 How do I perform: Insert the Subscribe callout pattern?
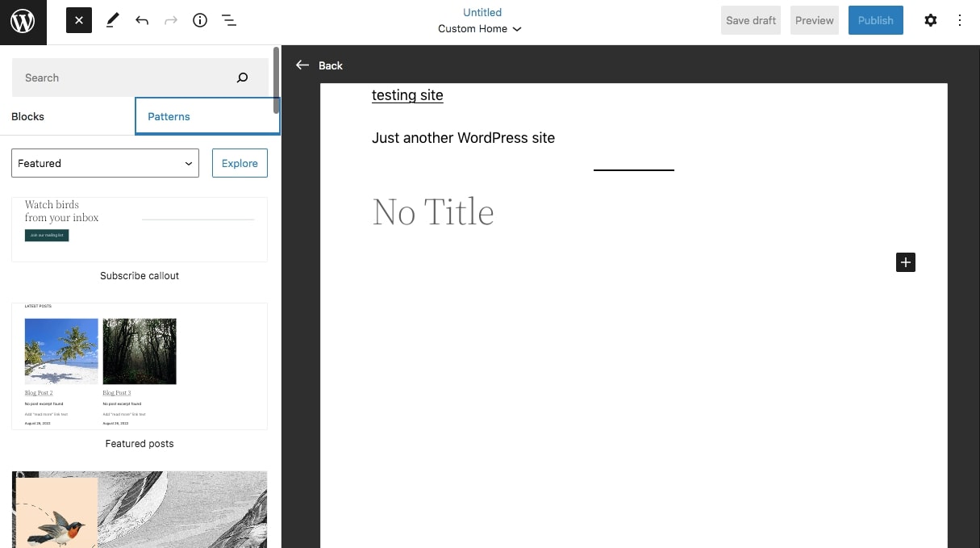tap(139, 229)
